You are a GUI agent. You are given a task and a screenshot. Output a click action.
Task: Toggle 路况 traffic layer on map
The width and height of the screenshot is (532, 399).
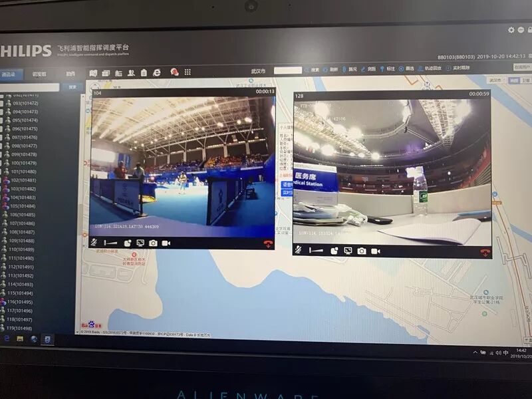tap(350, 69)
